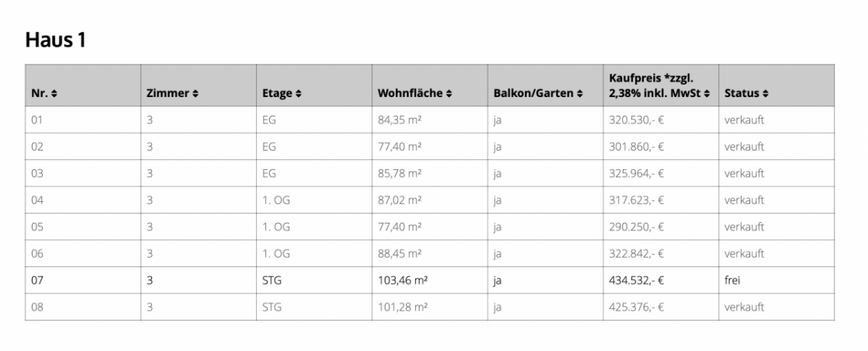
Task: Select apartment 01 row number
Action: coord(37,121)
